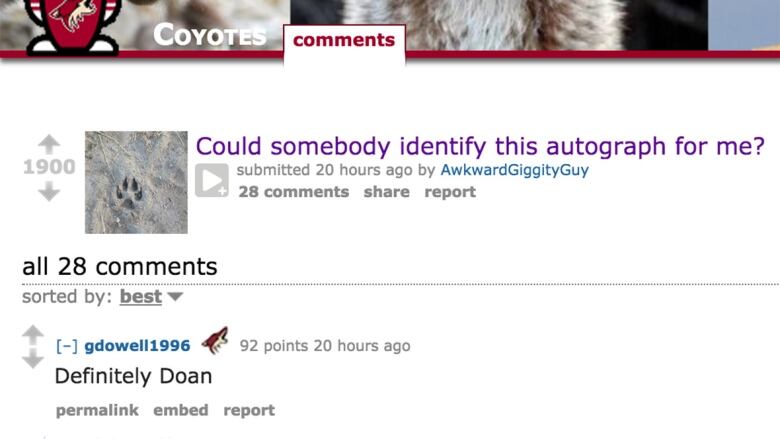Upvote gdowell1996's comment
Viewport: 780px width, 439px height.
coord(33,335)
